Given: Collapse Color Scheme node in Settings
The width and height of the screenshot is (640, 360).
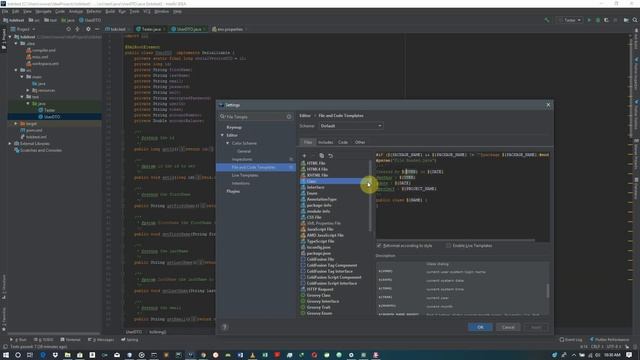Looking at the screenshot, I should pyautogui.click(x=228, y=143).
